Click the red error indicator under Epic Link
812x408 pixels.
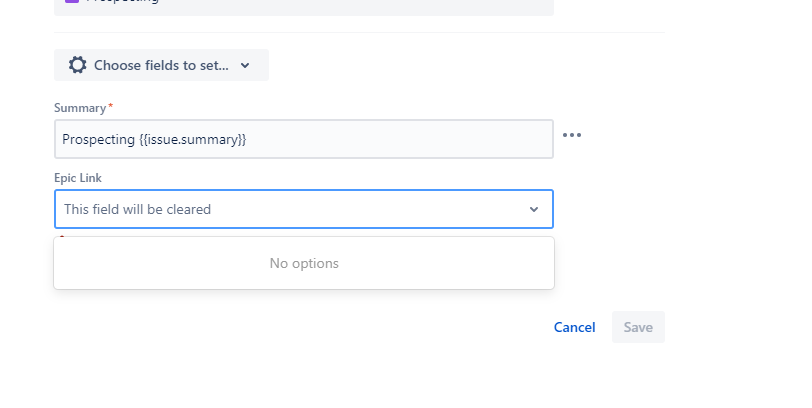tap(62, 237)
